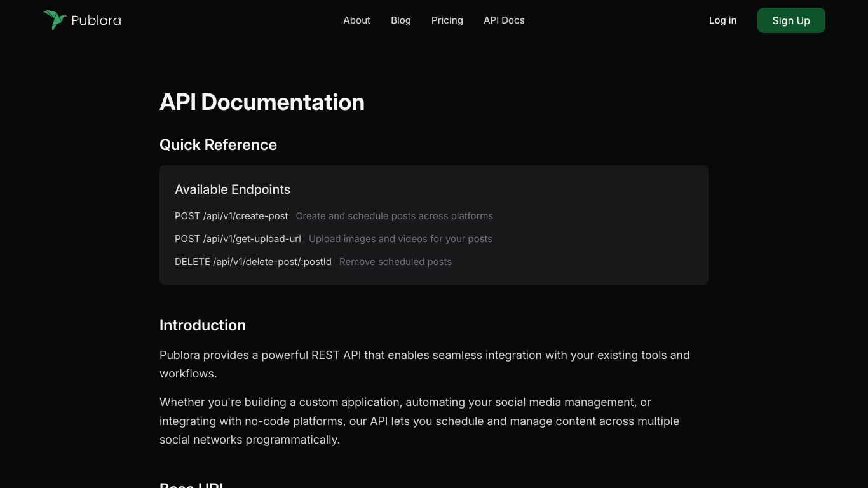
Task: Click the Publora brand name text
Action: point(96,20)
